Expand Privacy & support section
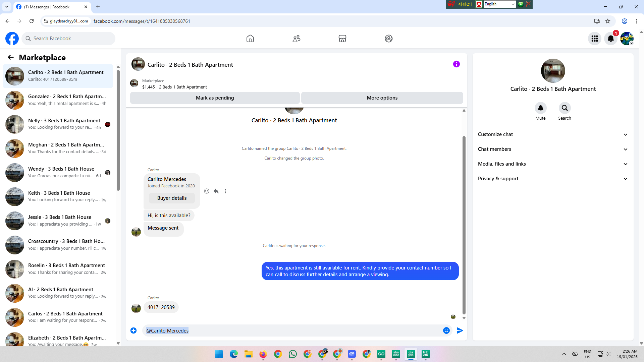The width and height of the screenshot is (644, 362). [x=553, y=179]
